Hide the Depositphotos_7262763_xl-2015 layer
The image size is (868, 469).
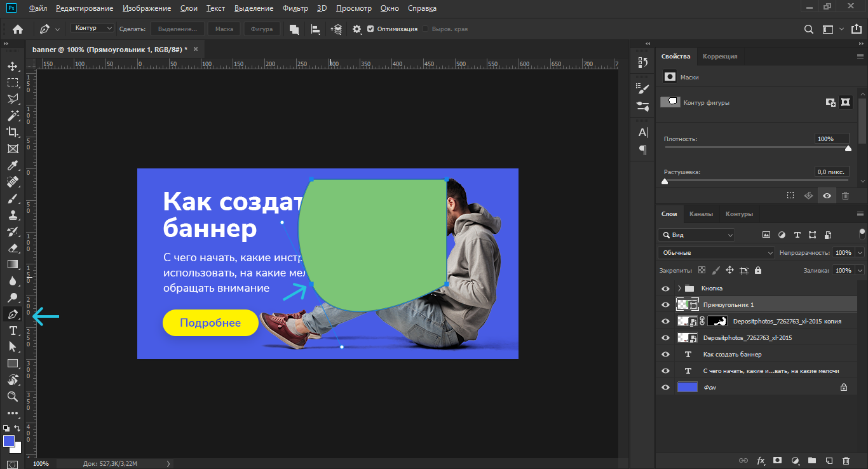click(x=665, y=338)
